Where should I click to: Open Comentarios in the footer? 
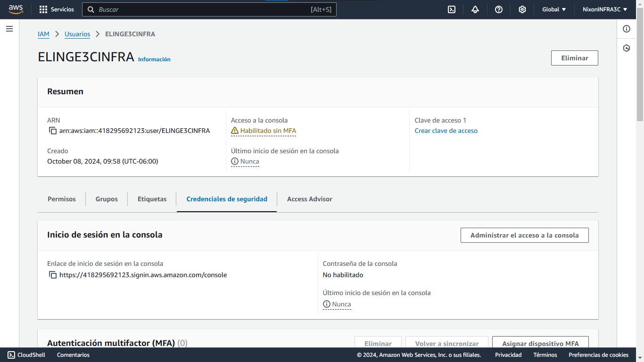point(73,355)
